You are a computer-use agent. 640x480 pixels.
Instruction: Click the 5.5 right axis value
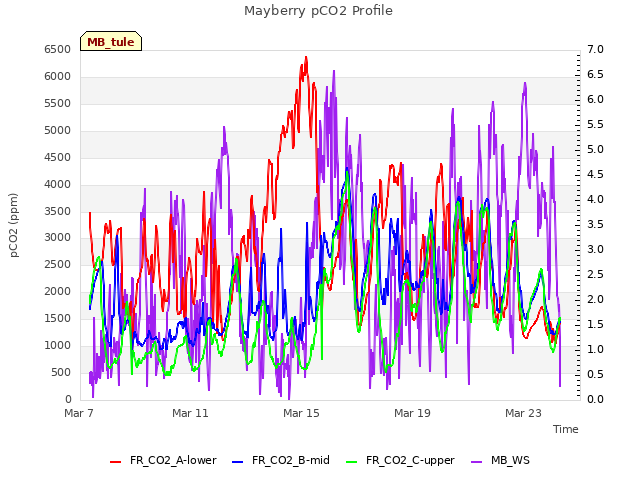[595, 124]
